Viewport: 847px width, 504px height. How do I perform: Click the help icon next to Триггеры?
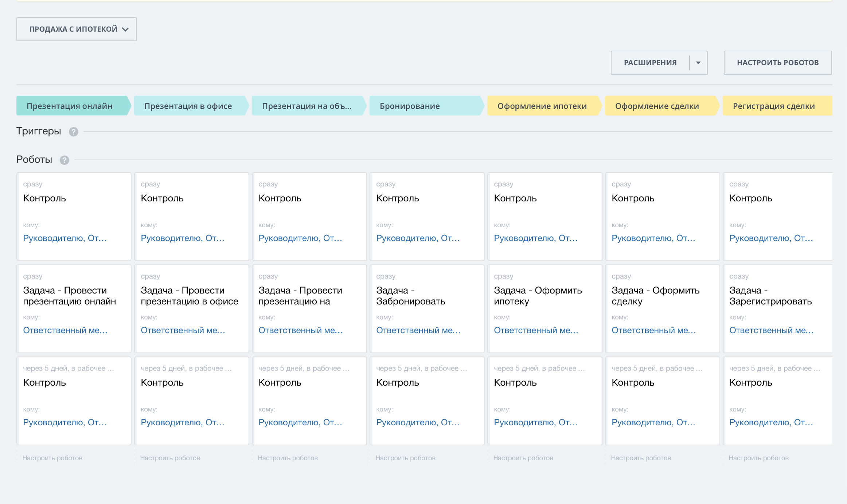pos(74,132)
